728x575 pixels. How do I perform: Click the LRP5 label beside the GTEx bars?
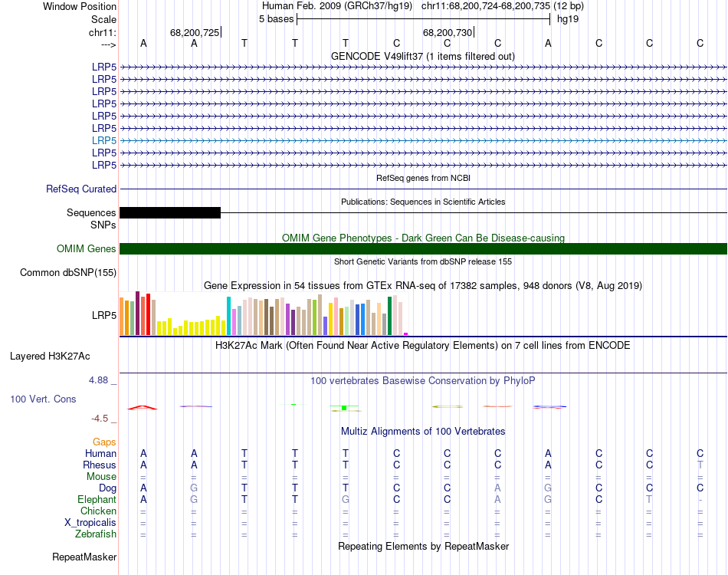tap(104, 315)
